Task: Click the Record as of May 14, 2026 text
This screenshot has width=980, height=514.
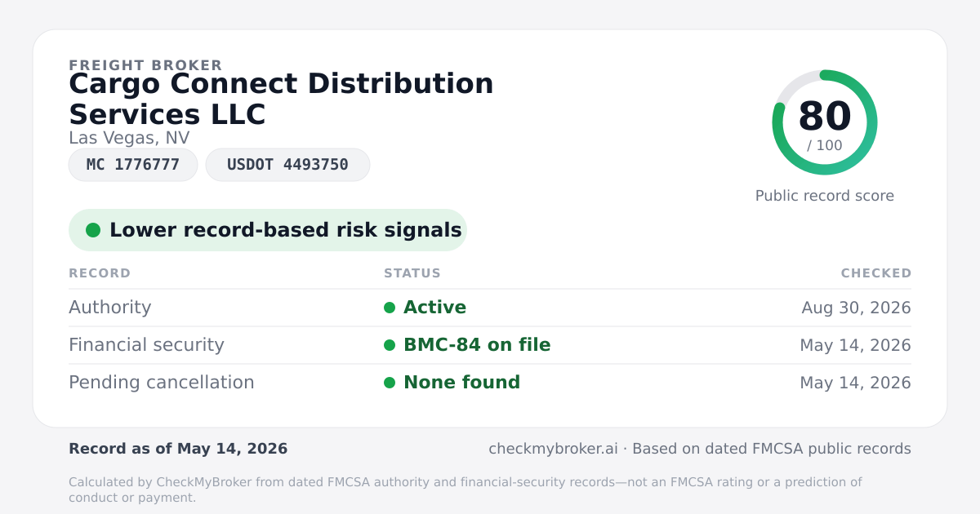Action: (x=178, y=449)
